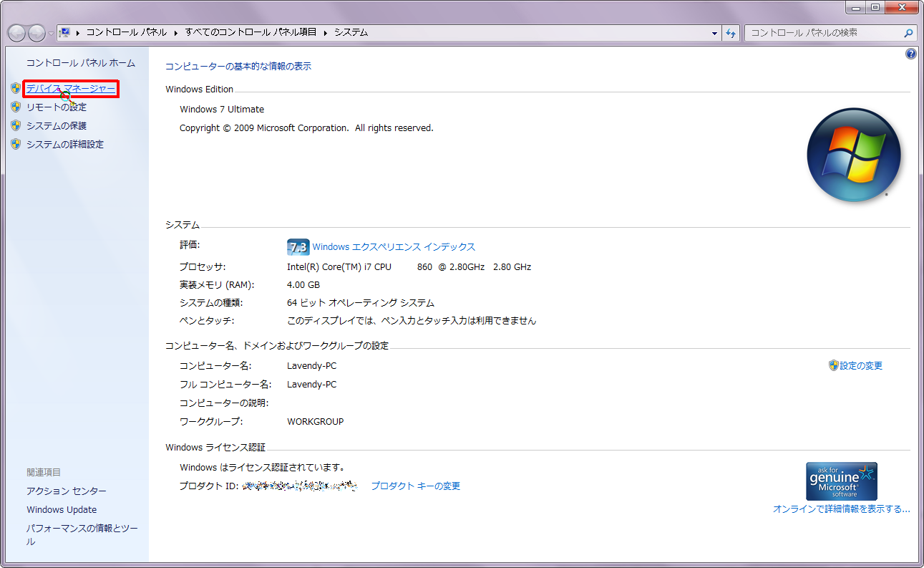Select すべてのコントロール パネル項目 breadcrumb

251,32
